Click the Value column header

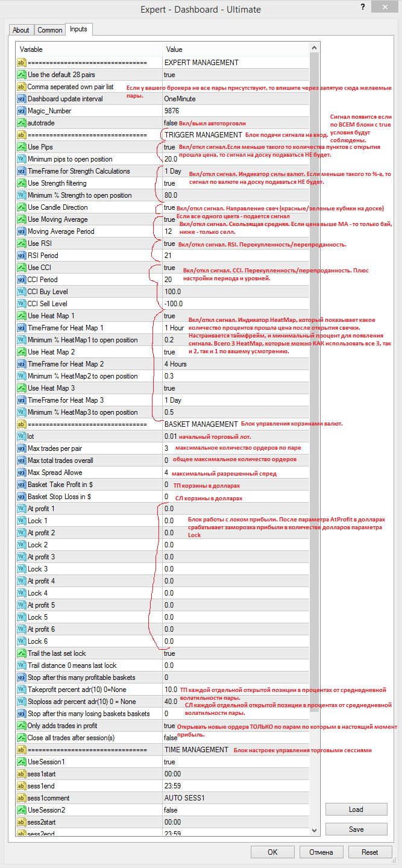click(236, 49)
